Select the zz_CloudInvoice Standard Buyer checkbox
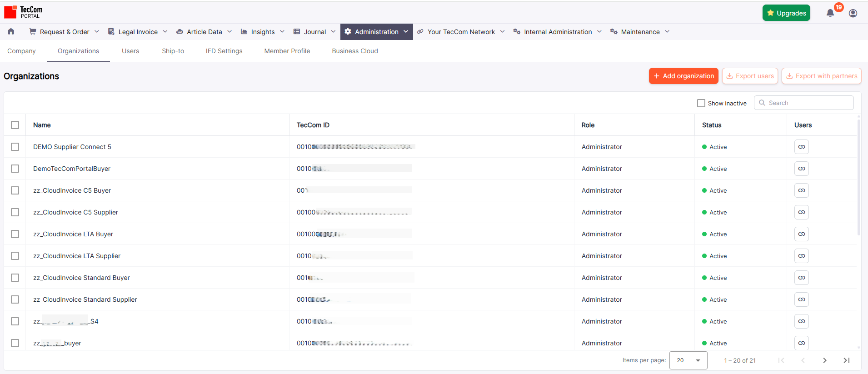The width and height of the screenshot is (868, 374). click(15, 278)
